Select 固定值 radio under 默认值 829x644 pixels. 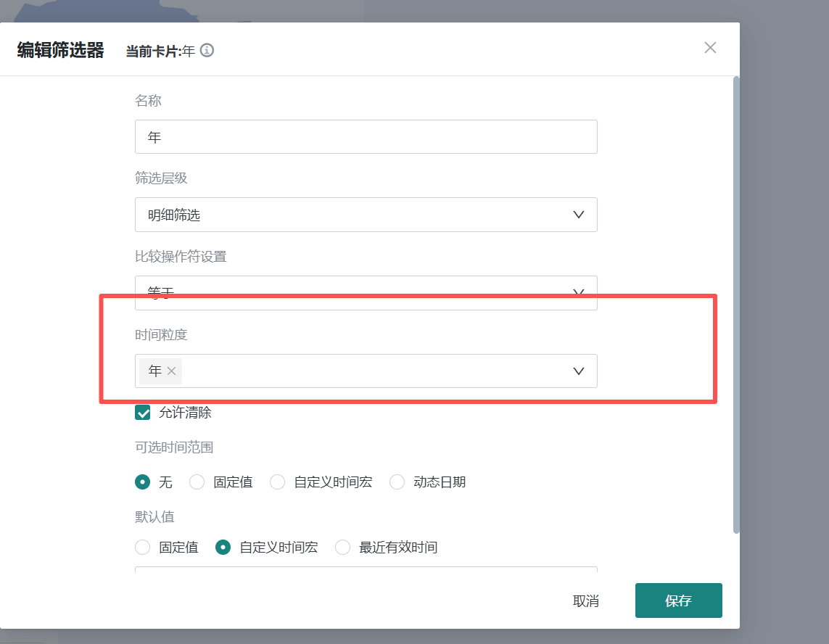(142, 548)
